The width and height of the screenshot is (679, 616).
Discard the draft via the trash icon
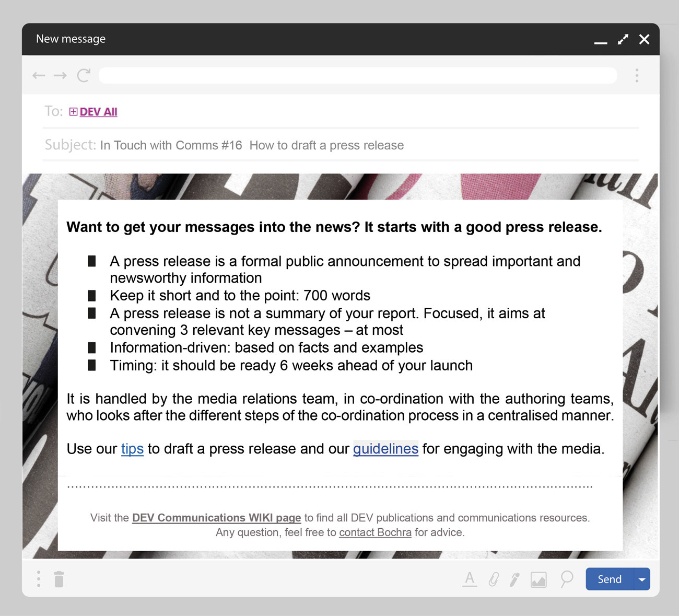[x=59, y=579]
